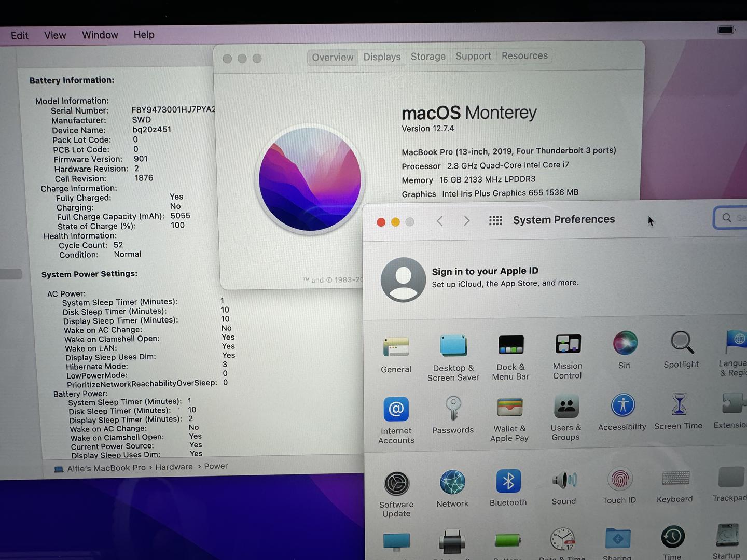The image size is (747, 560).
Task: Click the battery status menu bar icon
Action: [726, 30]
